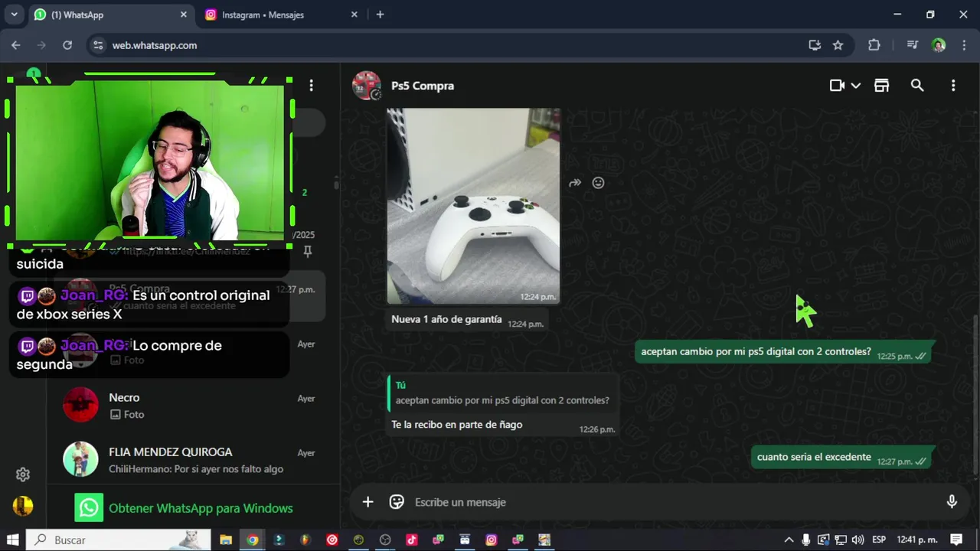Open Windows Start menu
Viewport: 980px width, 551px height.
pos(12,540)
